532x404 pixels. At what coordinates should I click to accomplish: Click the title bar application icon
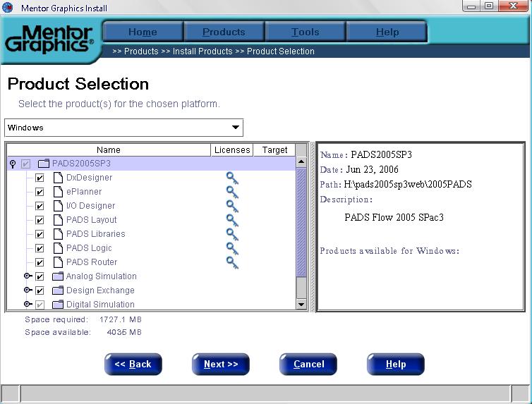pyautogui.click(x=8, y=7)
